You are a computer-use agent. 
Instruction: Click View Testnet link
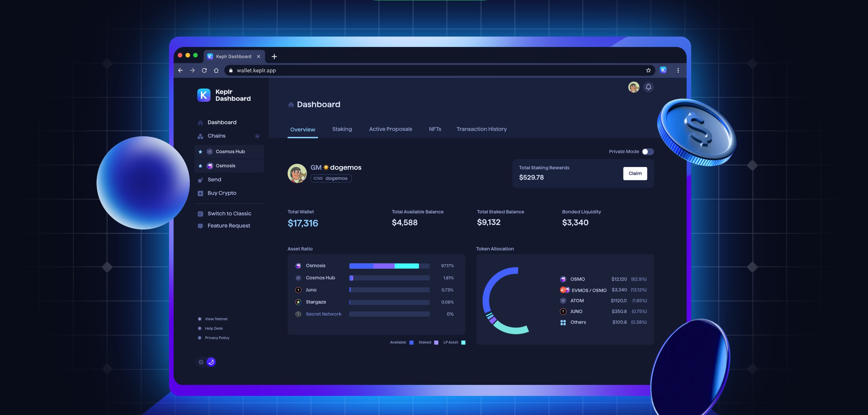[216, 319]
